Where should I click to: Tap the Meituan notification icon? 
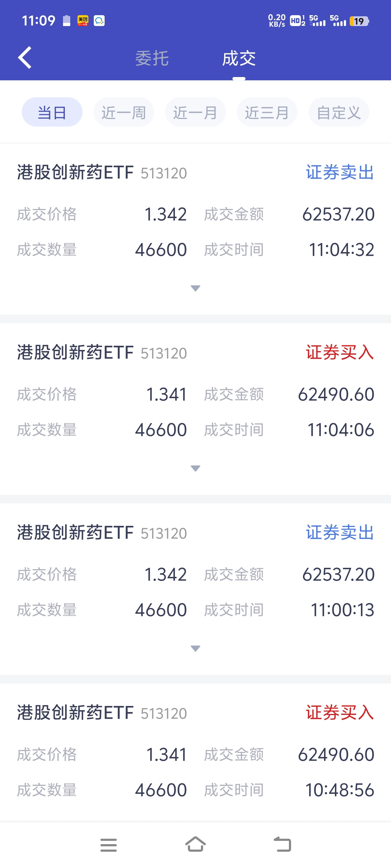pyautogui.click(x=83, y=21)
